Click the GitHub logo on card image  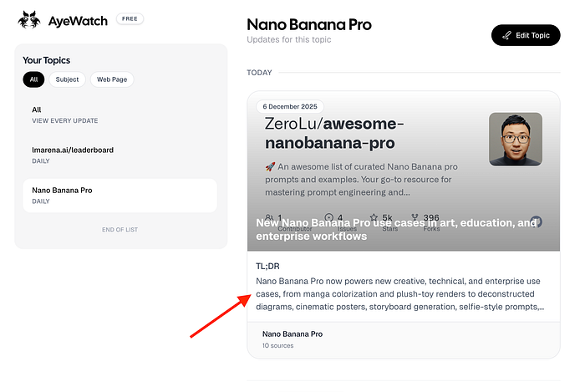(x=537, y=221)
